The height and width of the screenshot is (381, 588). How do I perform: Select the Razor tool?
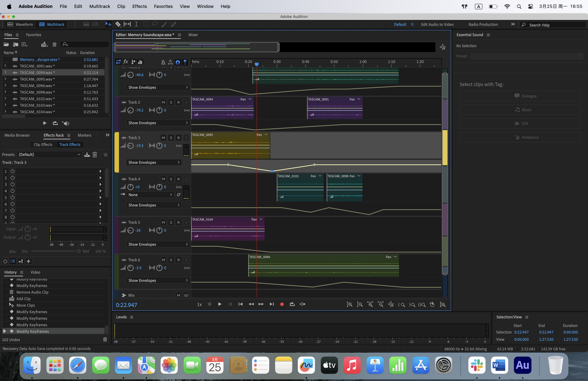118,24
